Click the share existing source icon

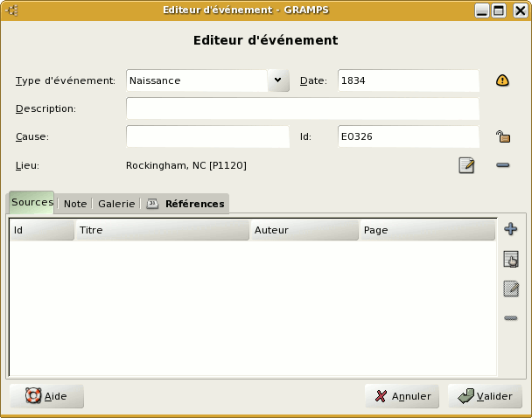click(511, 259)
